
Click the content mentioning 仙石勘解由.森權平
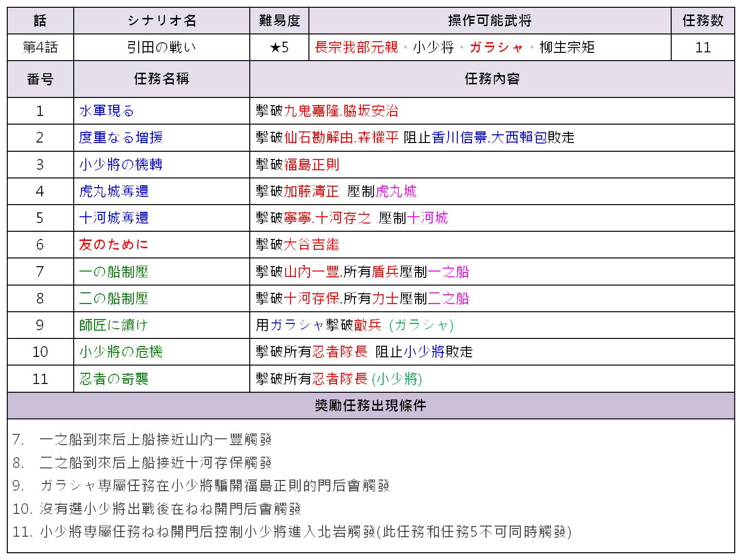(x=415, y=138)
